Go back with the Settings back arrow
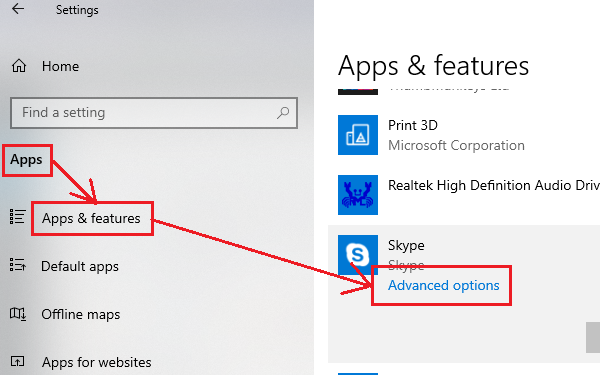The width and height of the screenshot is (600, 375). point(18,9)
